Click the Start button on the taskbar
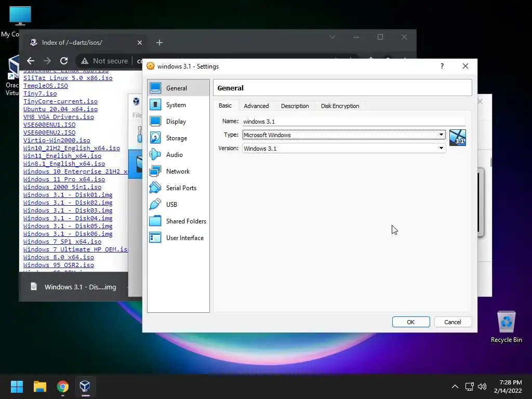The width and height of the screenshot is (532, 399). point(17,387)
